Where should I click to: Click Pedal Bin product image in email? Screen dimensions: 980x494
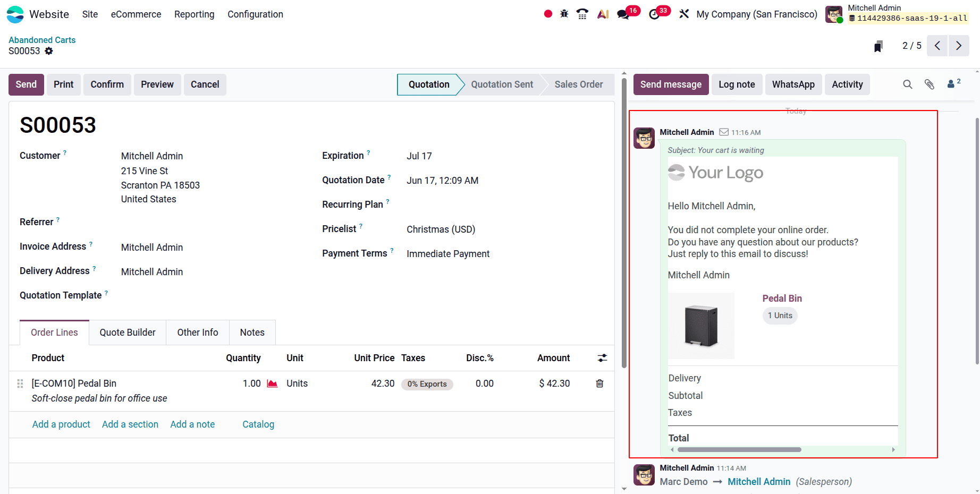tap(701, 326)
